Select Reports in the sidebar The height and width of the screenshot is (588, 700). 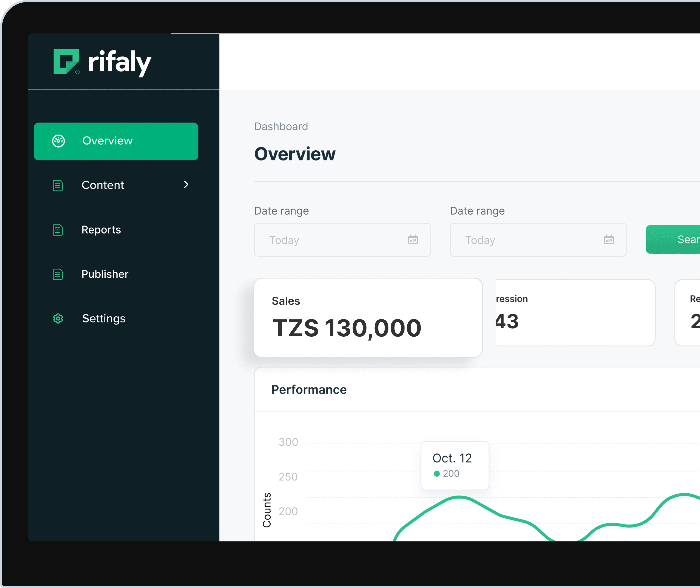[101, 230]
